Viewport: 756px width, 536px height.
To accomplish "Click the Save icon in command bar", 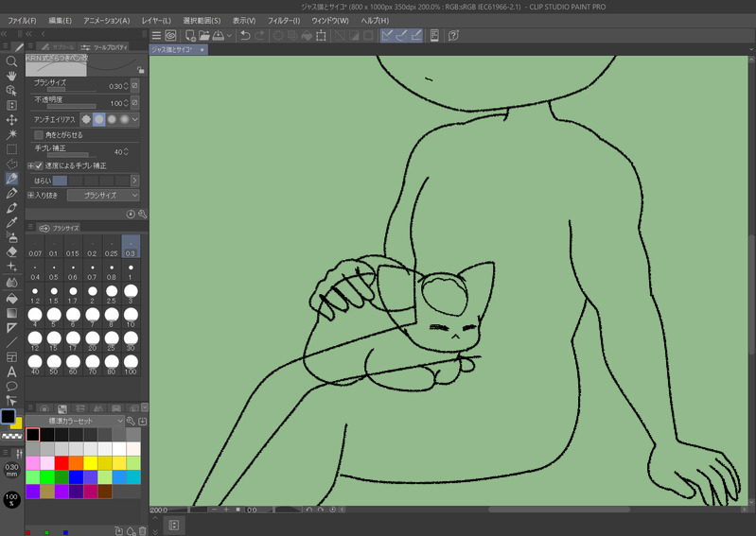I will [219, 35].
